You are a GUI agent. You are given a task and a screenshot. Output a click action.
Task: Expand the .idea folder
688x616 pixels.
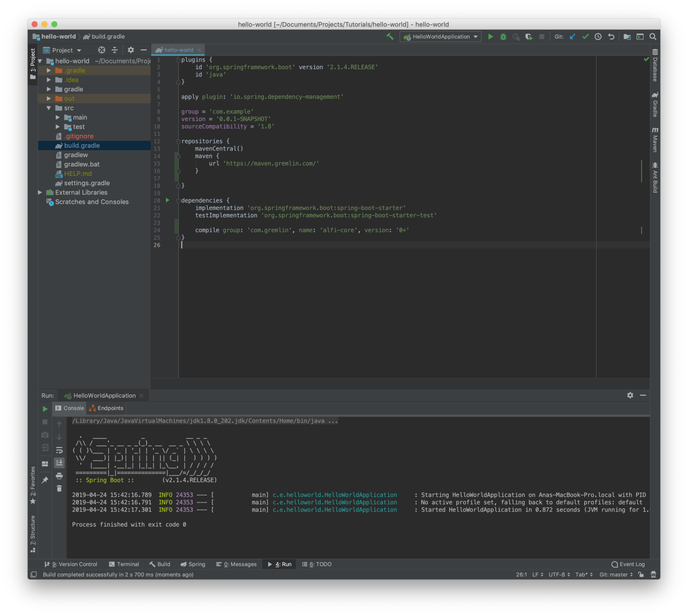click(49, 79)
